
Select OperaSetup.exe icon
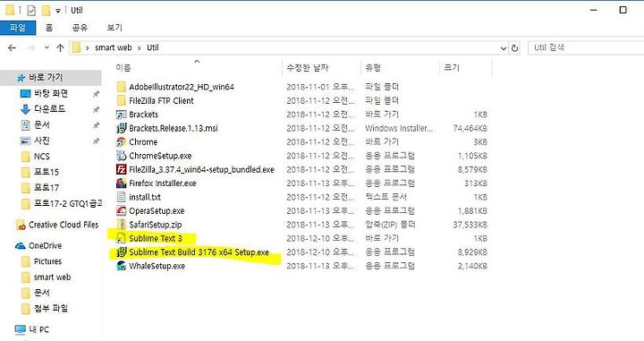tap(121, 210)
